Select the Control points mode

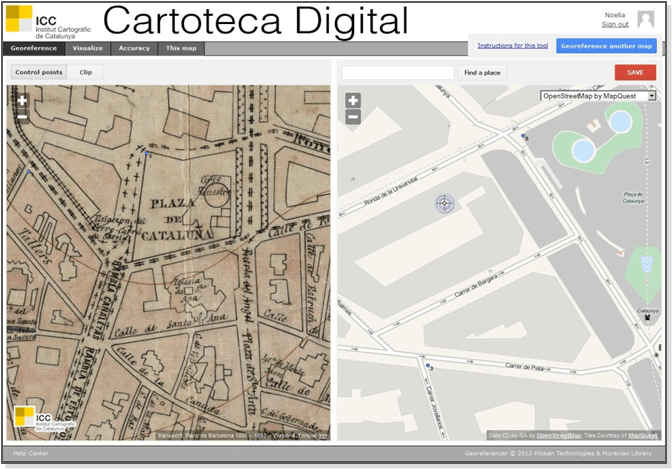click(39, 72)
